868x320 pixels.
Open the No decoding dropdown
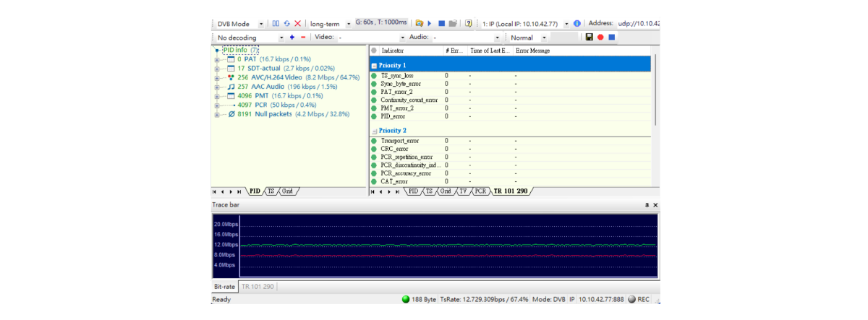pos(281,38)
